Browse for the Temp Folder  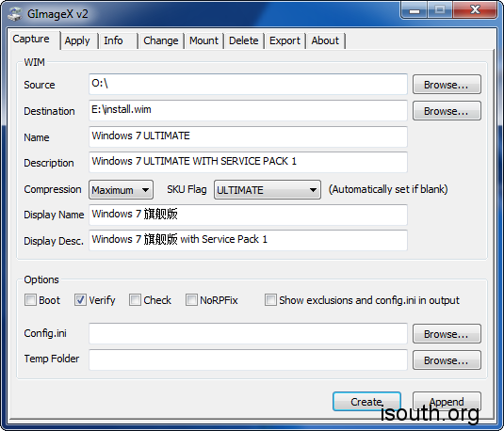[447, 360]
